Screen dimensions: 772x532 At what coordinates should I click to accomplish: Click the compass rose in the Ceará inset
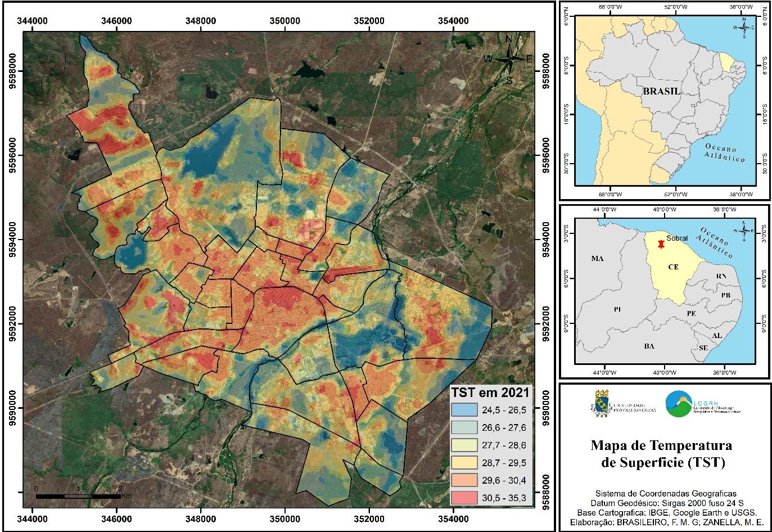[x=744, y=231]
